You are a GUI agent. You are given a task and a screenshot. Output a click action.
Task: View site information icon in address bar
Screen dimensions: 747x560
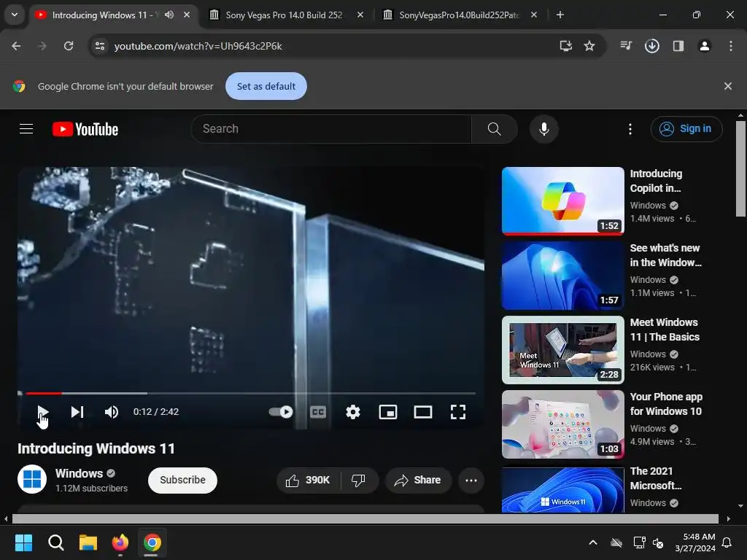[99, 46]
